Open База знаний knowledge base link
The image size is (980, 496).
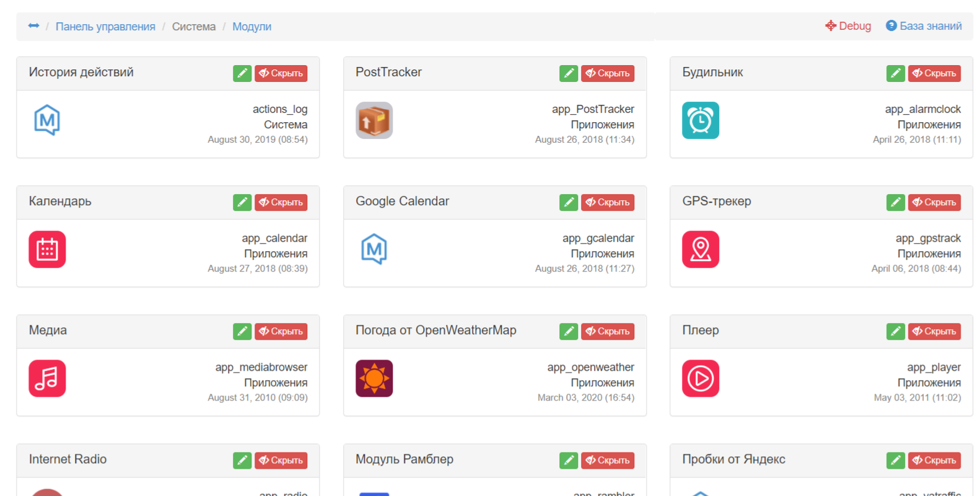(x=924, y=26)
